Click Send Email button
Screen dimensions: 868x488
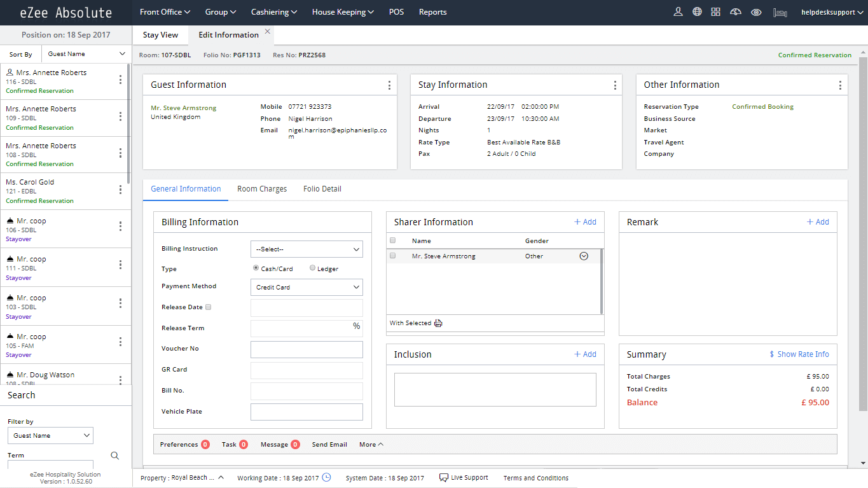(x=329, y=445)
